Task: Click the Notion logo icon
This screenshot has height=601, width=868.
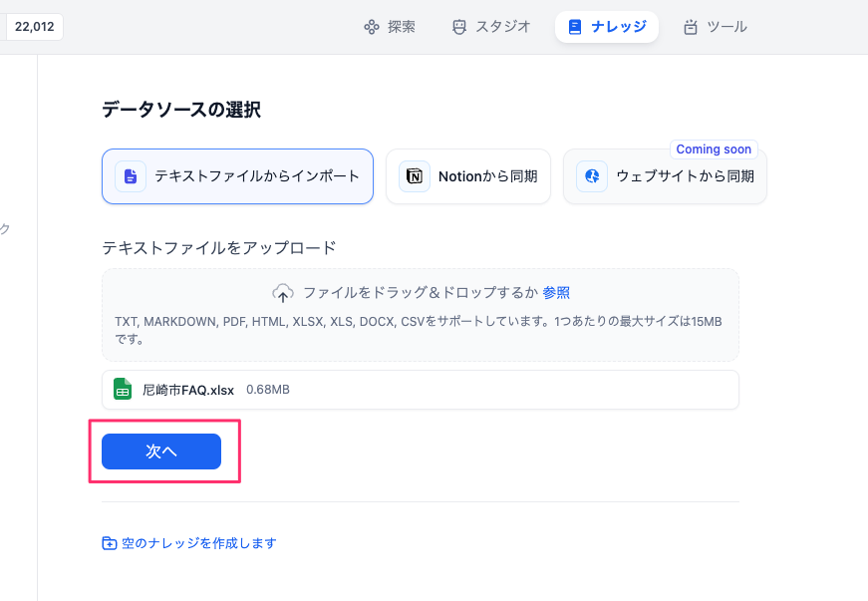Action: [415, 176]
